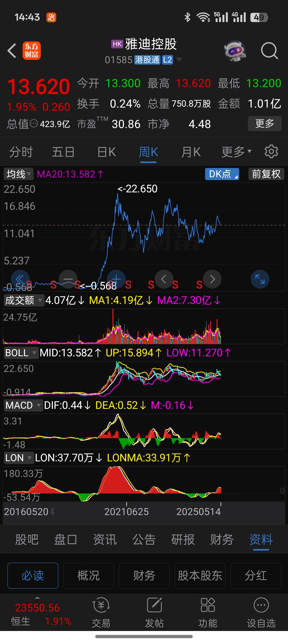Open the MACD indicator dropdown
Viewport: 288px width, 644px height.
23,405
